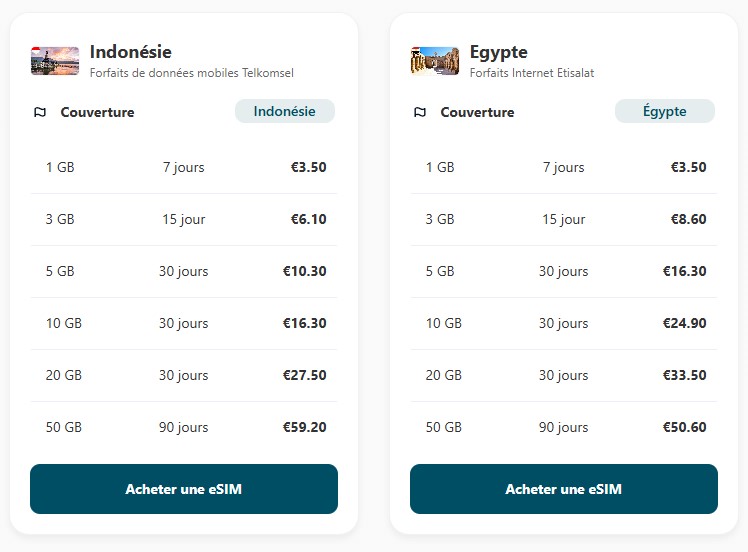Image resolution: width=748 pixels, height=552 pixels.
Task: Click the Indonésie country thumbnail image
Action: [55, 61]
